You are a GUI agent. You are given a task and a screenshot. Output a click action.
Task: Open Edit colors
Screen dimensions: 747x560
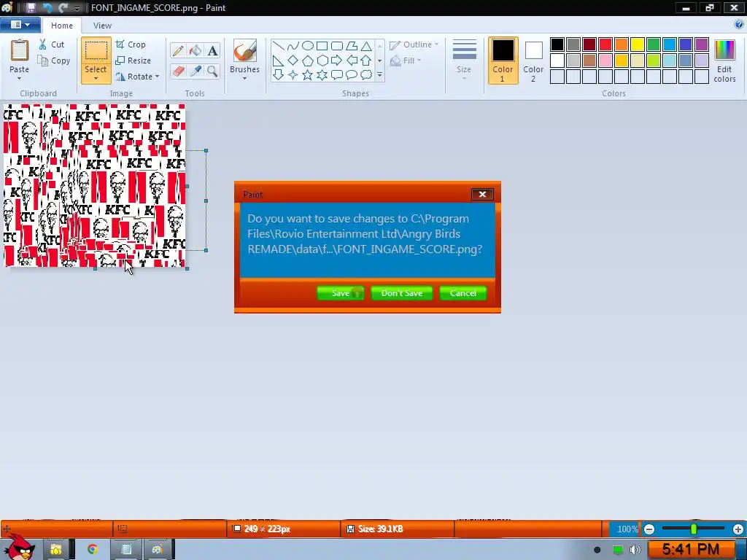724,61
